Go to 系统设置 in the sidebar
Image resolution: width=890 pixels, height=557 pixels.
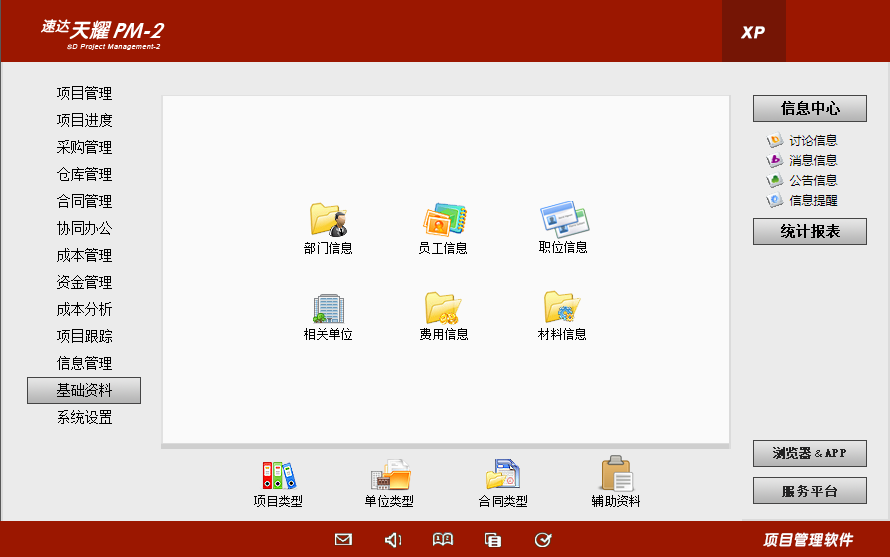pos(84,418)
